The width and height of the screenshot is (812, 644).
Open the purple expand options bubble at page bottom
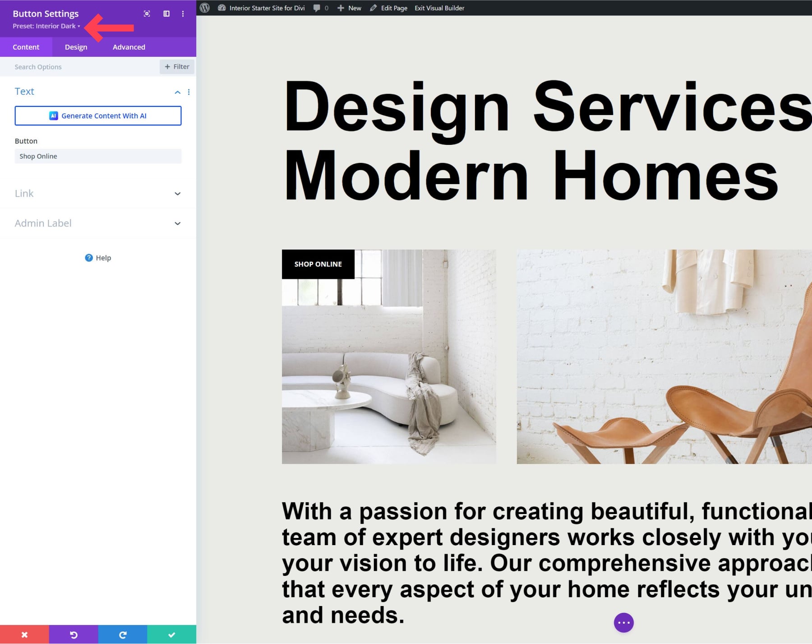coord(623,622)
